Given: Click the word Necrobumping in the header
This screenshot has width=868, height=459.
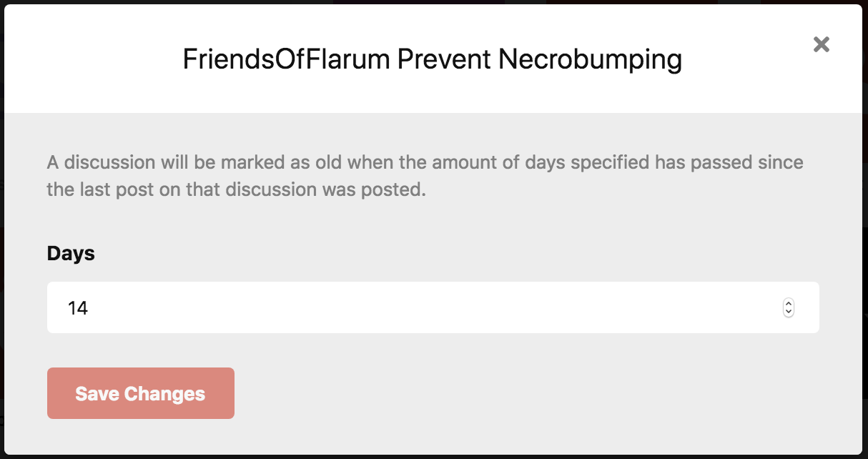Looking at the screenshot, I should coord(590,59).
